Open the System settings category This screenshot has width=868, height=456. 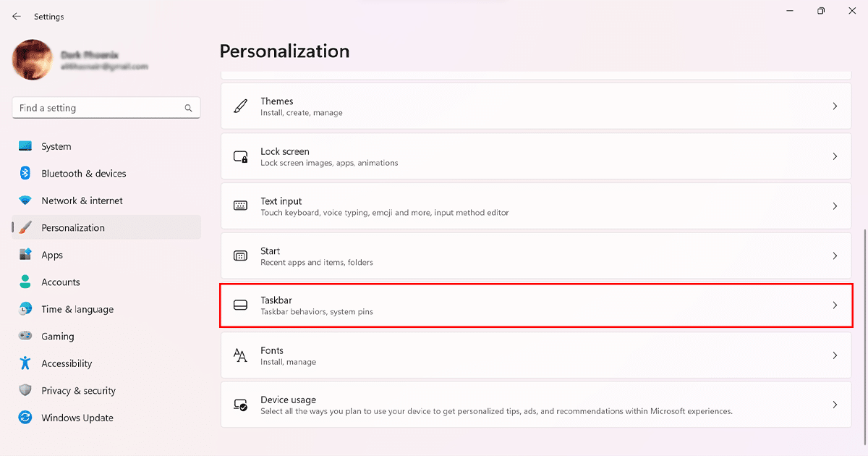(x=56, y=146)
